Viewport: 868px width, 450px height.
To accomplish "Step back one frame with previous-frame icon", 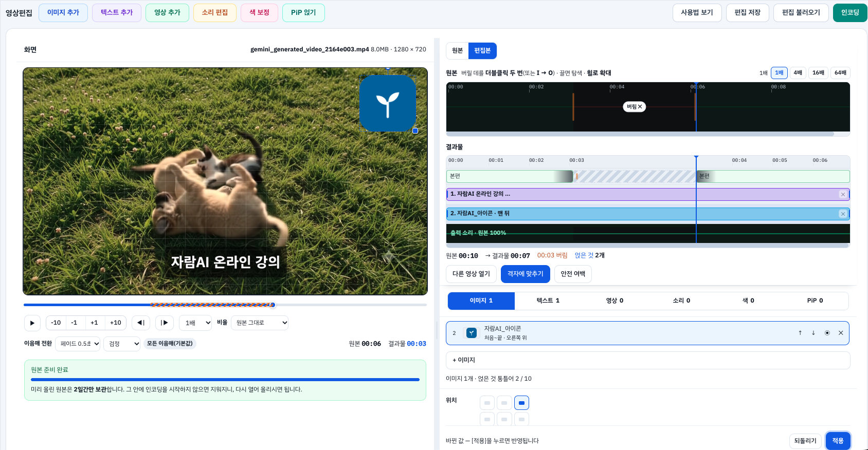I will pyautogui.click(x=141, y=323).
